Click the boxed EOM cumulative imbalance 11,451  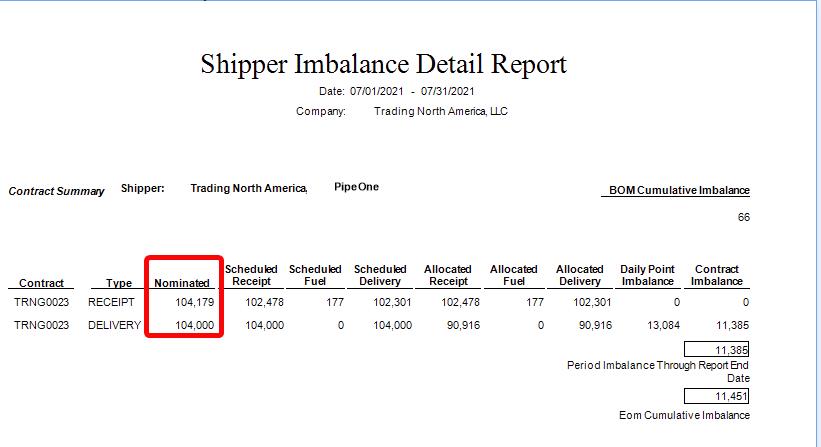pyautogui.click(x=716, y=397)
